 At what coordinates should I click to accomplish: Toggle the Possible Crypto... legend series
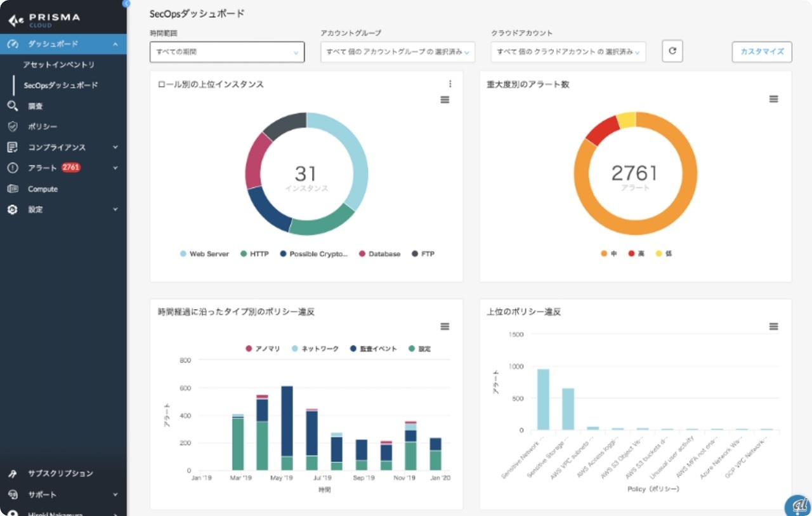point(314,254)
